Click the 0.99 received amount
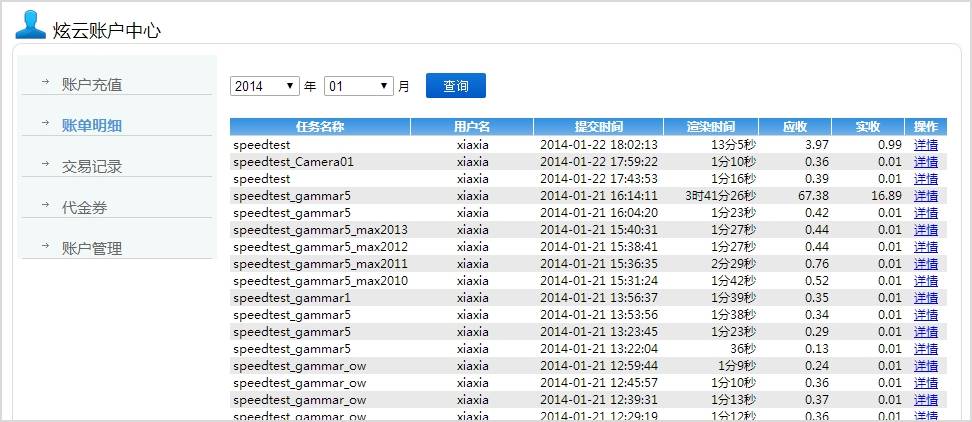 coord(890,145)
